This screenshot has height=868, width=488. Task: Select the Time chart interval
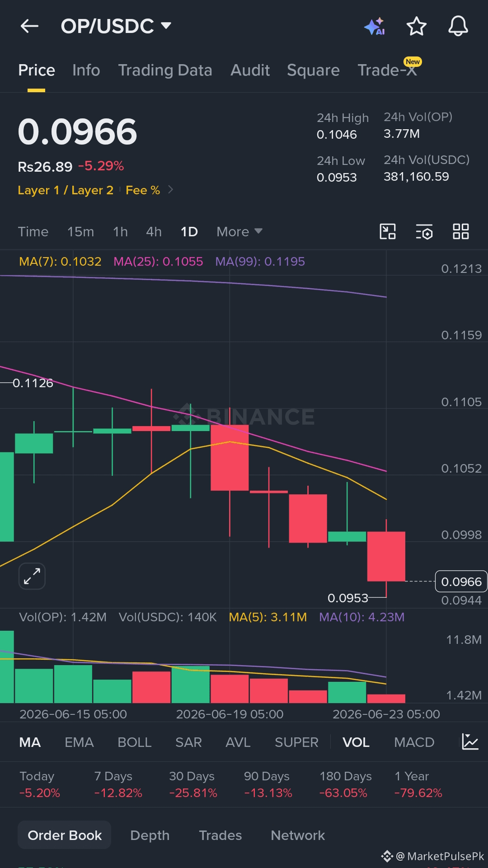[x=33, y=232]
